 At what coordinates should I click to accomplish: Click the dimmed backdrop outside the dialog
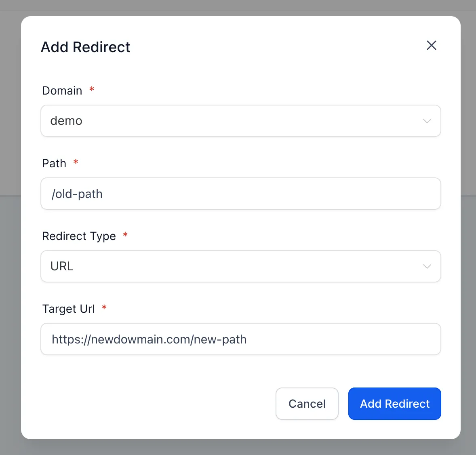(10, 242)
